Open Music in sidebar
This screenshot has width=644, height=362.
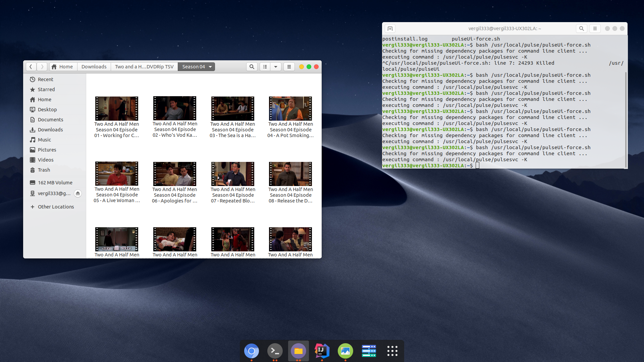pyautogui.click(x=55, y=140)
